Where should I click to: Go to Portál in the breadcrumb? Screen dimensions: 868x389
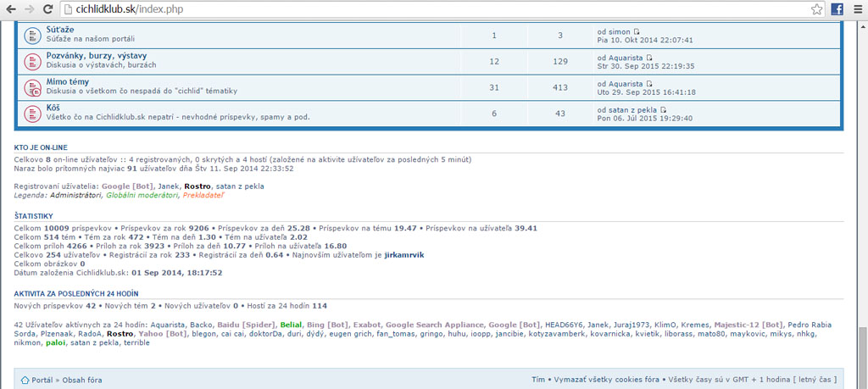coord(42,380)
